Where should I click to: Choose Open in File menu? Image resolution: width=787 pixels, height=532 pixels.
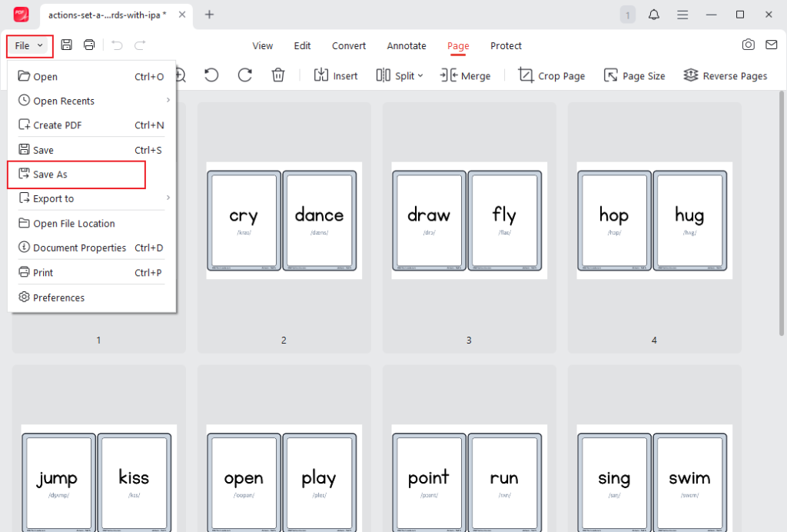point(91,76)
